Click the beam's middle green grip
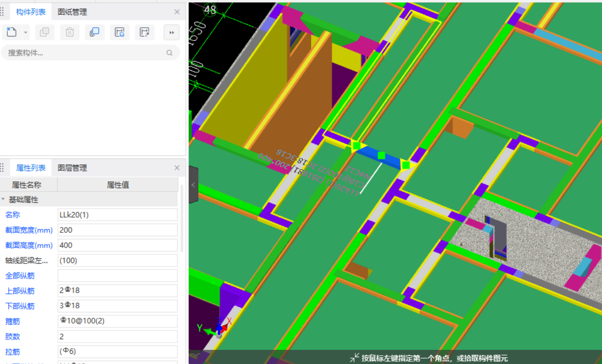 coord(381,155)
